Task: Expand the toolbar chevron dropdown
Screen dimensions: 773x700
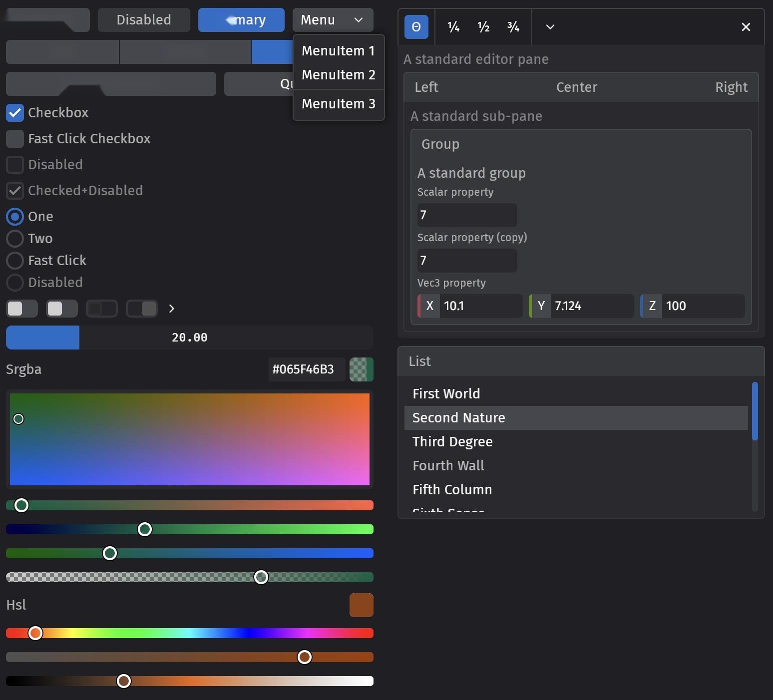Action: (550, 27)
